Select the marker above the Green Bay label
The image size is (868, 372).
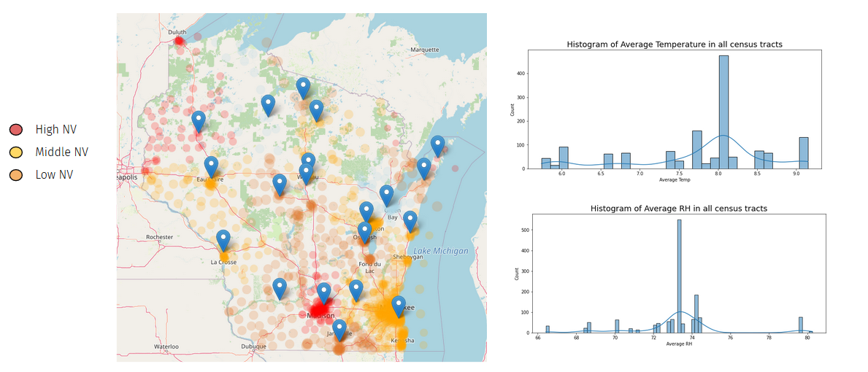(x=387, y=195)
